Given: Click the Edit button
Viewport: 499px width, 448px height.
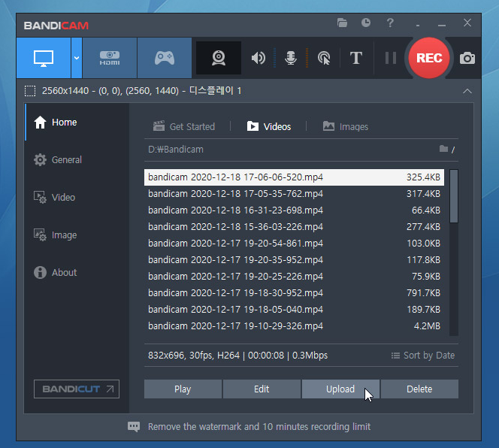Looking at the screenshot, I should (x=262, y=389).
